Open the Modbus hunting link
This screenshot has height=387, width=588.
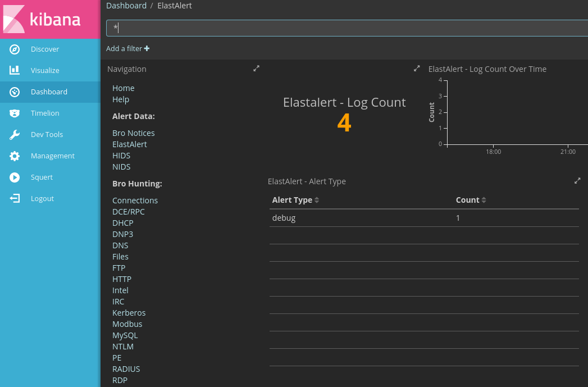coord(127,325)
